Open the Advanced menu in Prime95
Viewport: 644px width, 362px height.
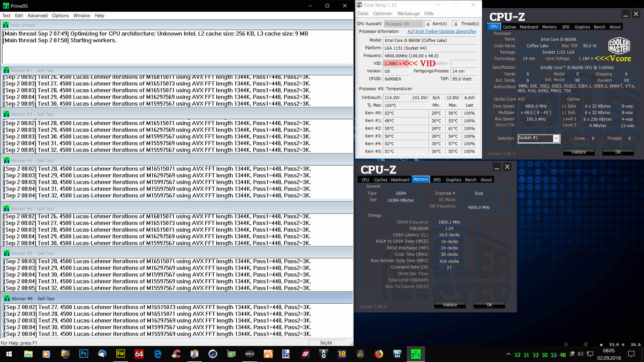37,15
